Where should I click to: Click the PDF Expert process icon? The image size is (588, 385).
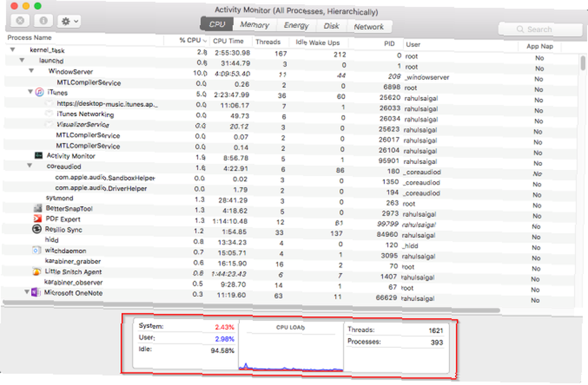point(37,218)
